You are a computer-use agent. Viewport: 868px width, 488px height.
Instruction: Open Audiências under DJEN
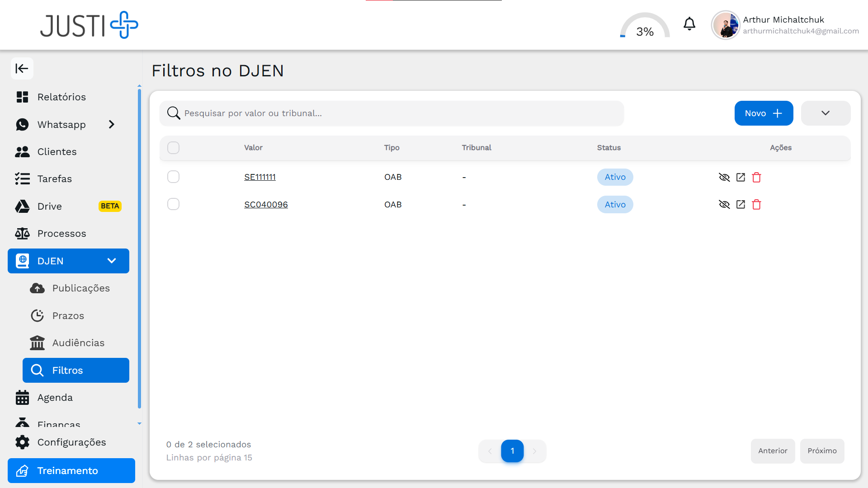78,343
